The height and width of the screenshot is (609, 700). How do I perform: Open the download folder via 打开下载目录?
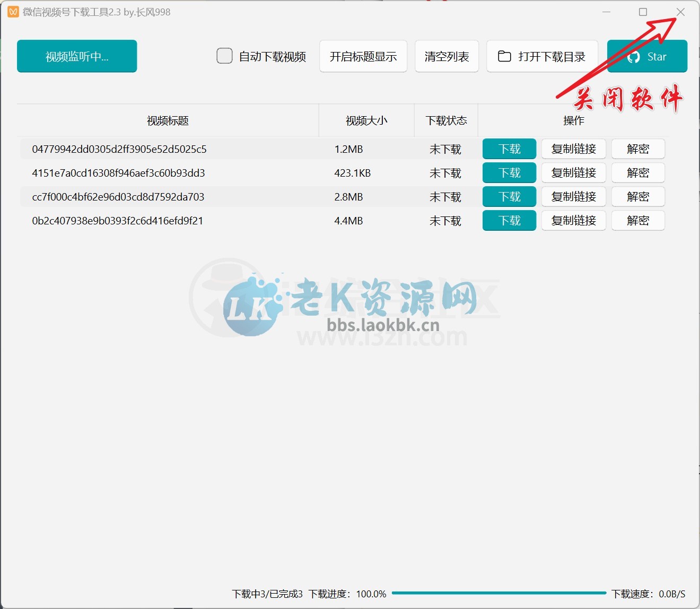(x=542, y=56)
